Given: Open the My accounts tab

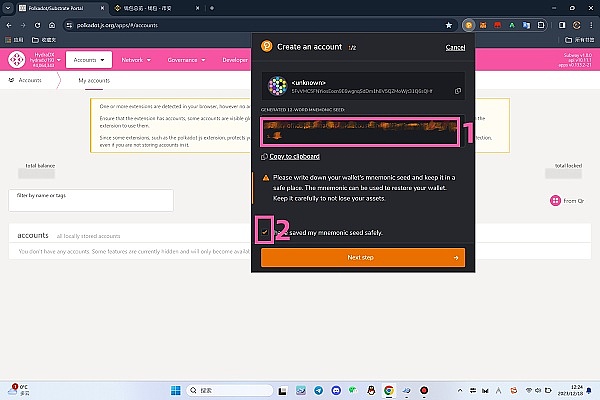Looking at the screenshot, I should click(94, 80).
